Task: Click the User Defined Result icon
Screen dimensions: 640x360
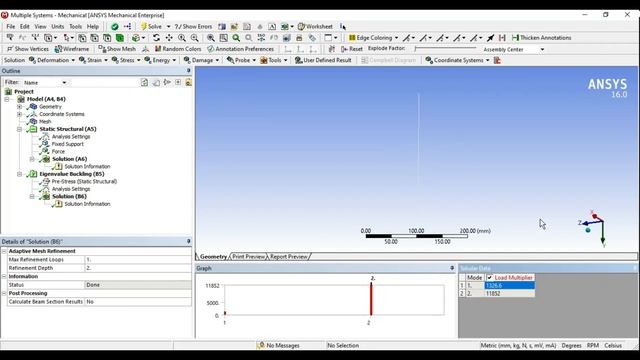Action: [x=298, y=60]
